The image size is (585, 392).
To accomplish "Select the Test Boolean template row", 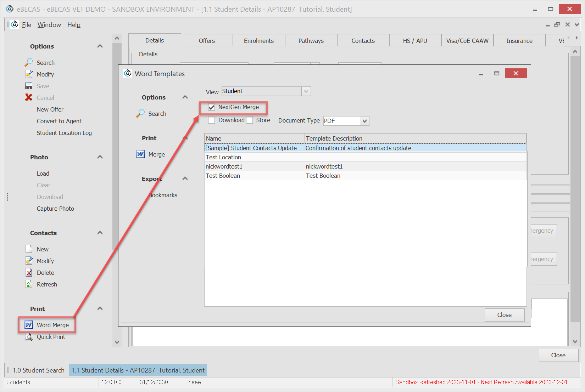I will (255, 176).
